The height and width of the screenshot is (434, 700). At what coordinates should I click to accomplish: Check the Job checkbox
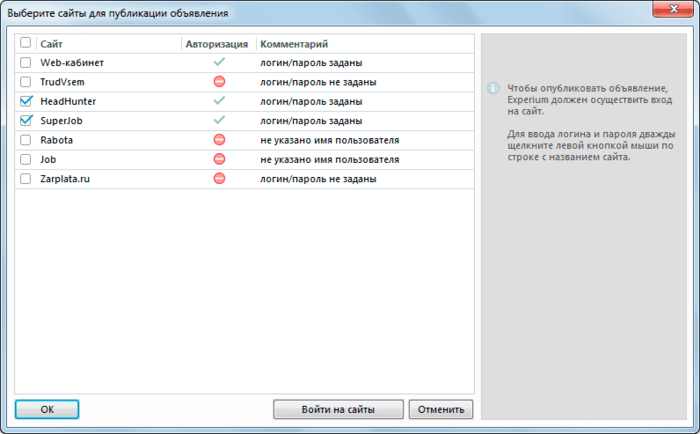[x=25, y=159]
